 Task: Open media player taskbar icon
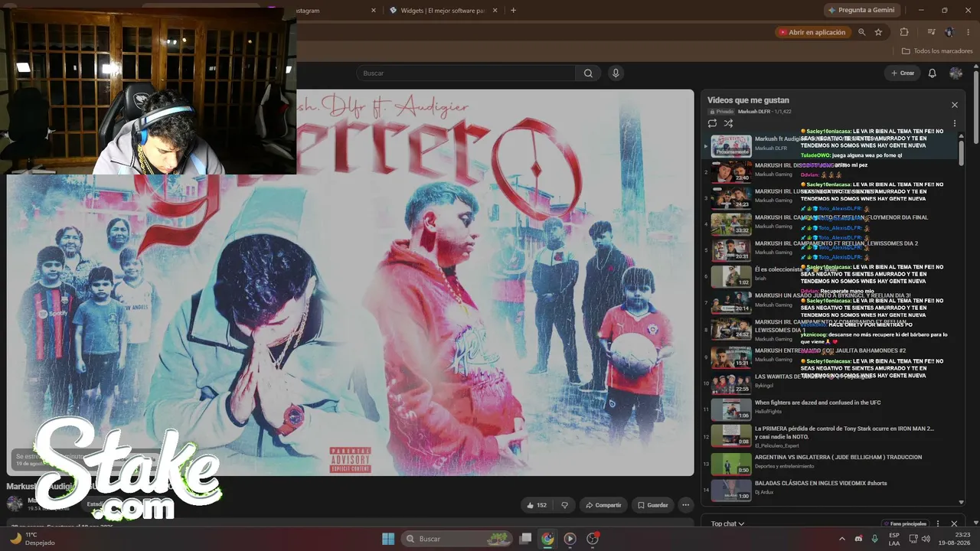pyautogui.click(x=570, y=539)
